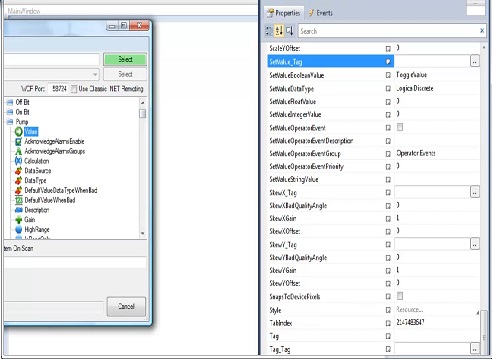Viewport: 493px width, 360px height.
Task: Click ellipsis button for SkewX_Tag
Action: click(475, 192)
